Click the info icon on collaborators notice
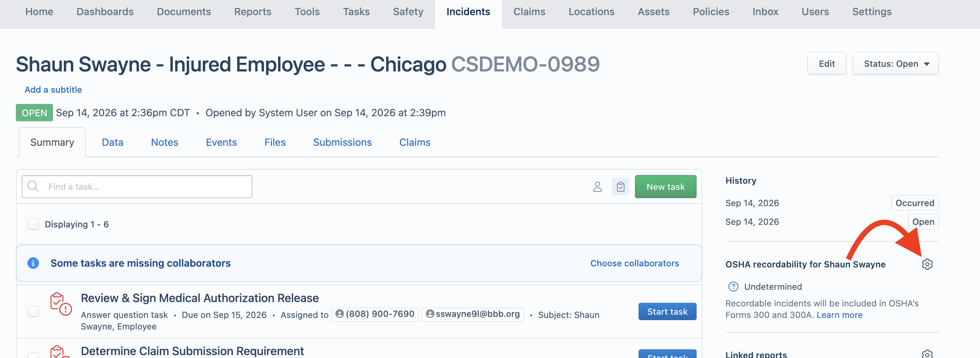The image size is (980, 358). [x=33, y=263]
